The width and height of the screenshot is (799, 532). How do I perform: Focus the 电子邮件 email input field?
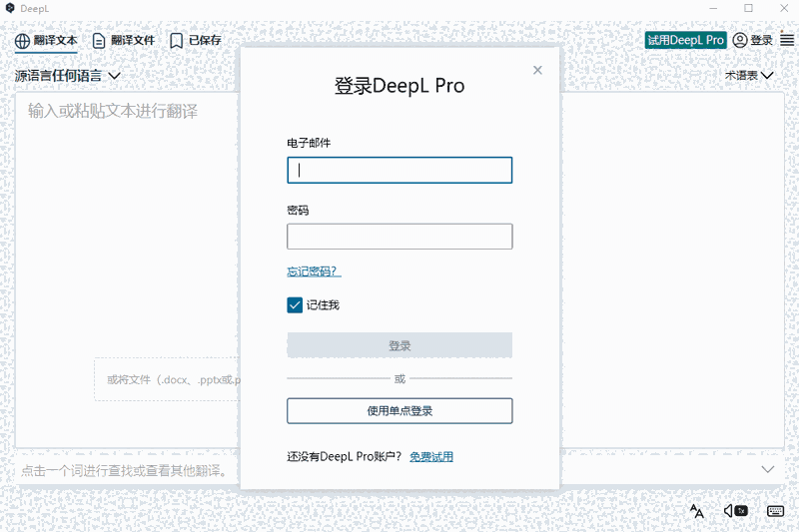(x=399, y=170)
